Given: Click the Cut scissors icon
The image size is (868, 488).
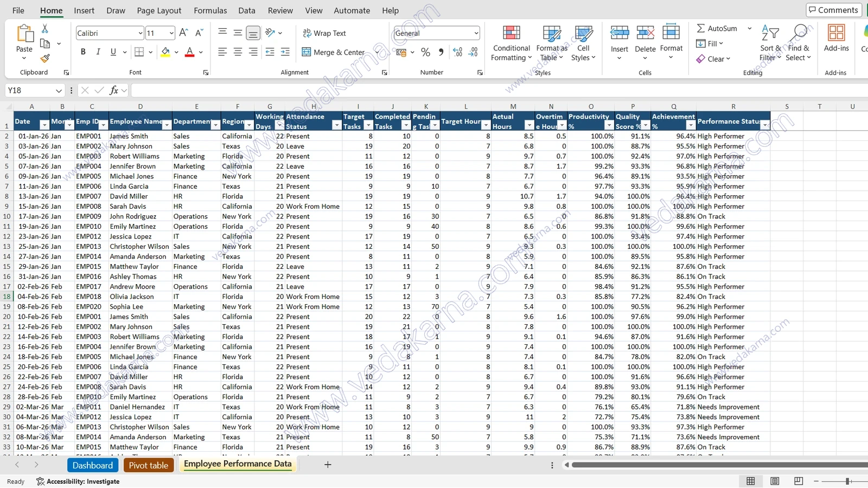Looking at the screenshot, I should 45,28.
